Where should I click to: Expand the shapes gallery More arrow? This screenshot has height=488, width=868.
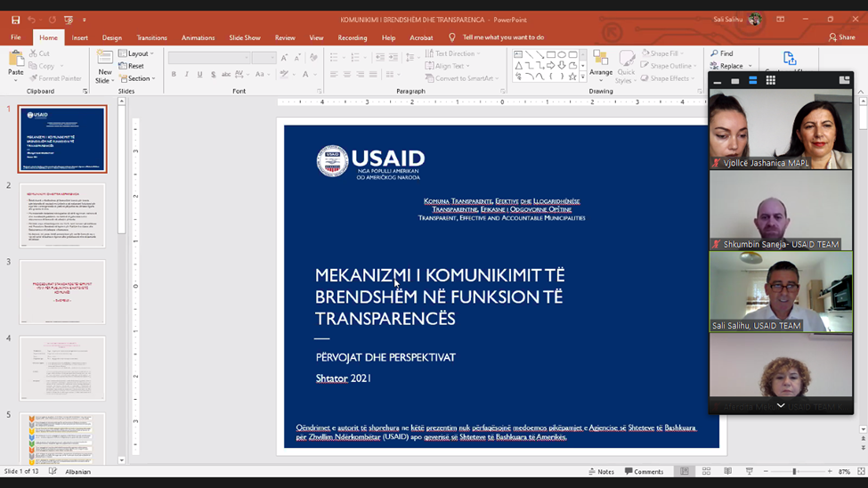click(x=583, y=77)
